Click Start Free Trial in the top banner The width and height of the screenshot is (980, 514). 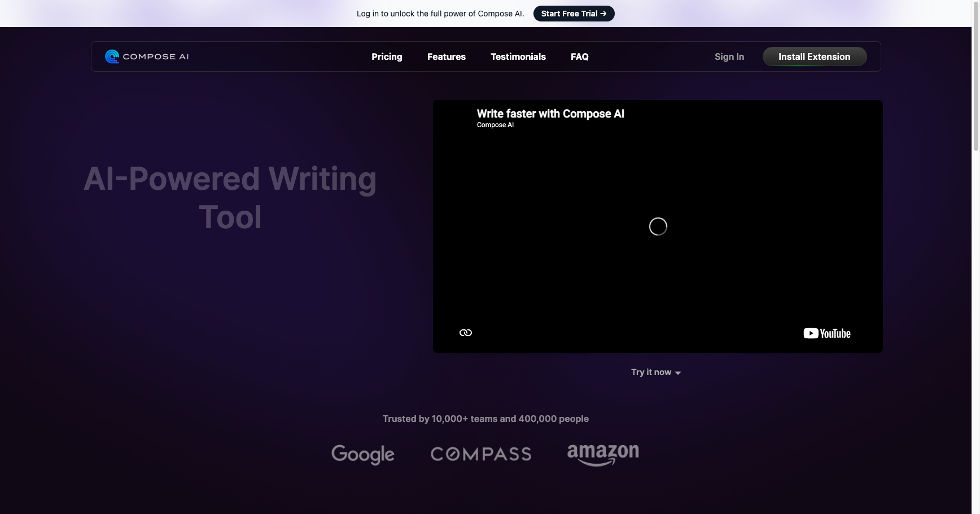tap(574, 14)
